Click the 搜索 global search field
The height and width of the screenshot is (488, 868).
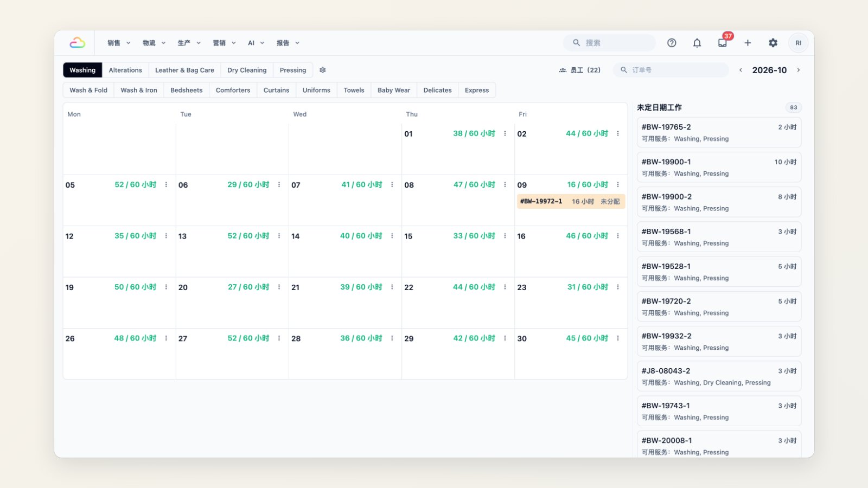610,43
